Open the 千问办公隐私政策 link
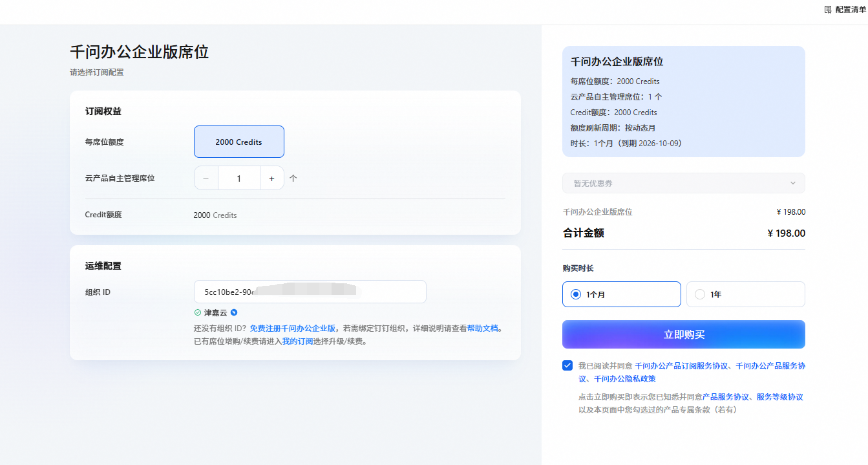Image resolution: width=868 pixels, height=465 pixels. click(625, 379)
